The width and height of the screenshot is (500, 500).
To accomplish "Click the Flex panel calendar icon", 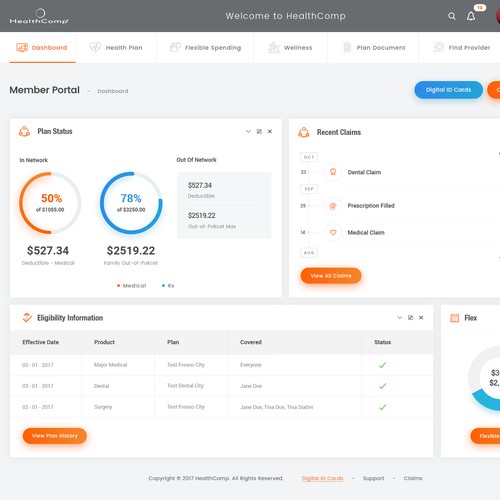I will click(454, 318).
